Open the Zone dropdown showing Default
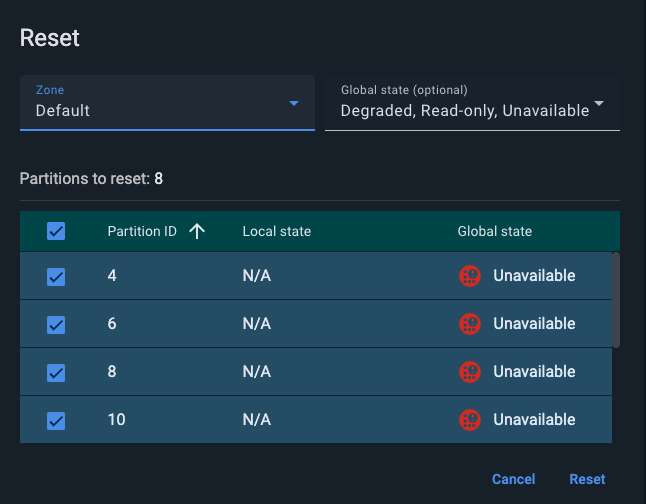 pyautogui.click(x=167, y=103)
